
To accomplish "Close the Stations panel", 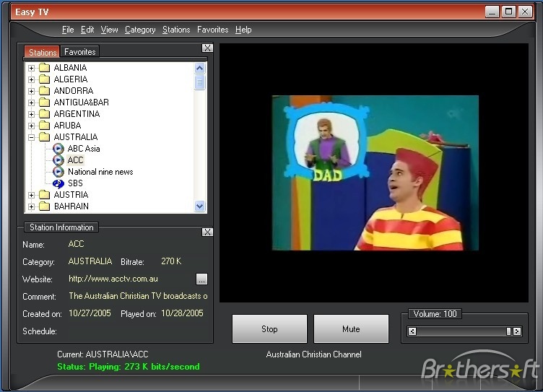I will (x=207, y=48).
